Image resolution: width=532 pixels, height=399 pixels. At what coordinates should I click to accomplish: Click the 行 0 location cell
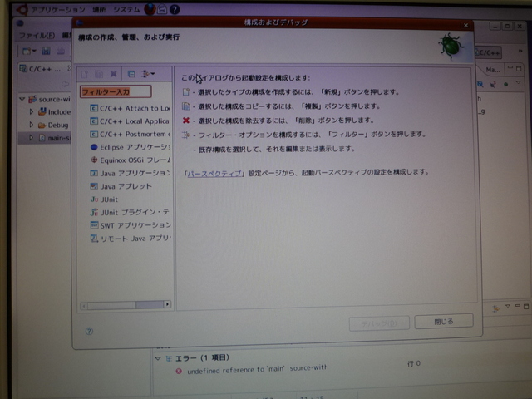(414, 364)
